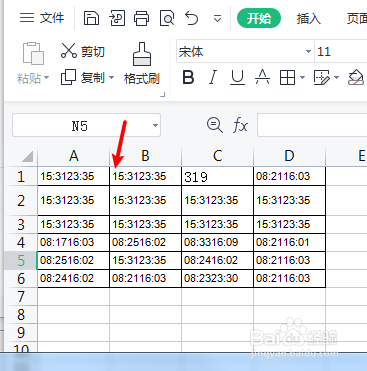Select row 1 header

coord(21,176)
